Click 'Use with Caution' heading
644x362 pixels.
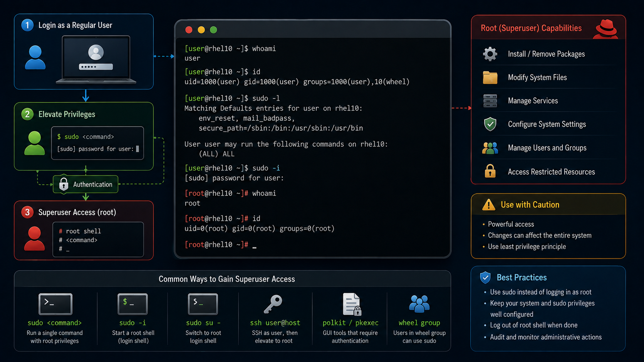pos(530,205)
